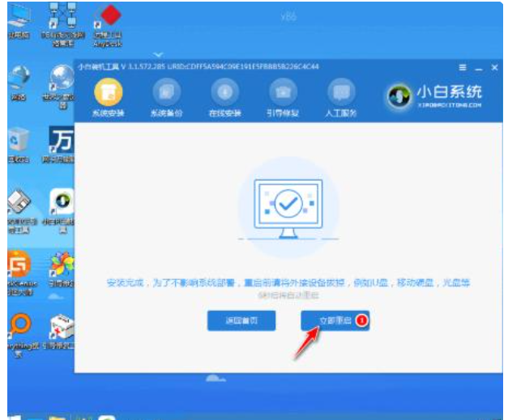Viewport: 508px width, 420px height.
Task: Select the Everything搜索 desktop icon
Action: pyautogui.click(x=21, y=335)
